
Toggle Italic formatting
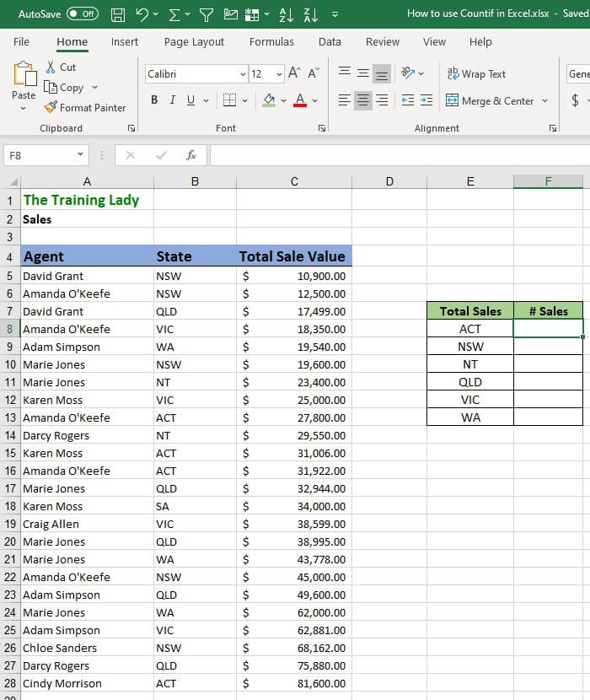pos(173,100)
